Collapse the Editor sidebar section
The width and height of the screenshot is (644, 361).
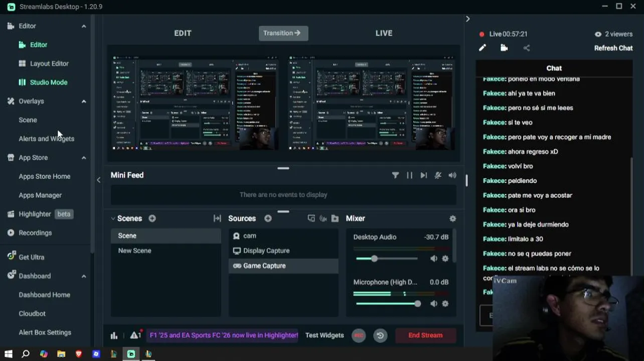pos(84,26)
